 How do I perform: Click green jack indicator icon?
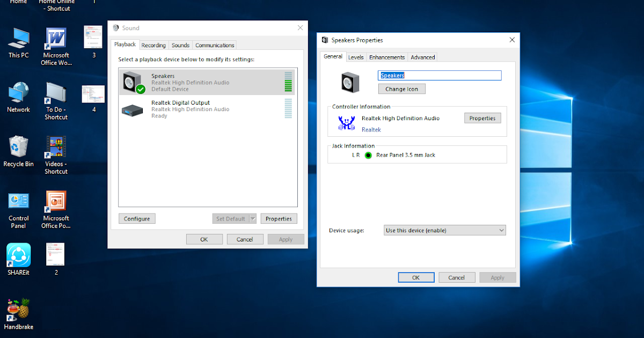point(368,155)
